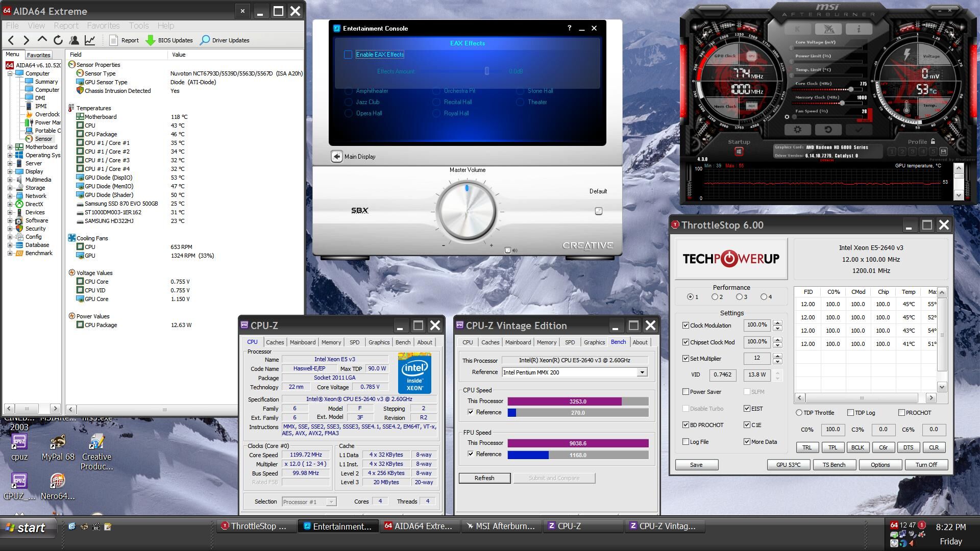Click BCLK button in ThrottleStop
Viewport: 980px width, 551px height.
[857, 447]
